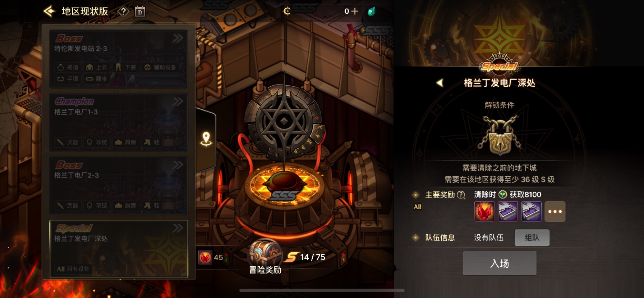The width and height of the screenshot is (644, 298).
Task: Click the help icon beside 主要奖励
Action: 461,195
